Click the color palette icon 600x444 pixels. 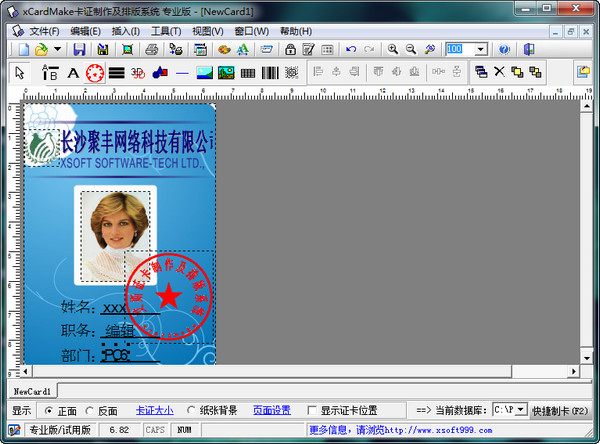pos(224,49)
